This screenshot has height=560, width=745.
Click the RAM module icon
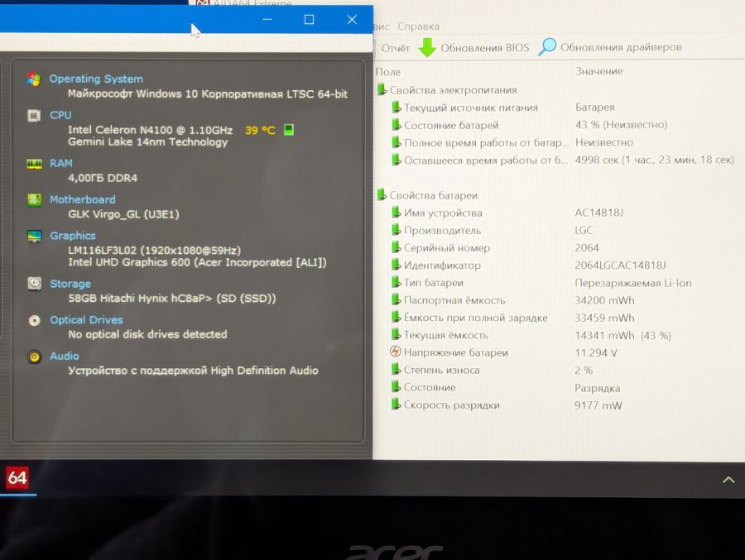tap(34, 164)
